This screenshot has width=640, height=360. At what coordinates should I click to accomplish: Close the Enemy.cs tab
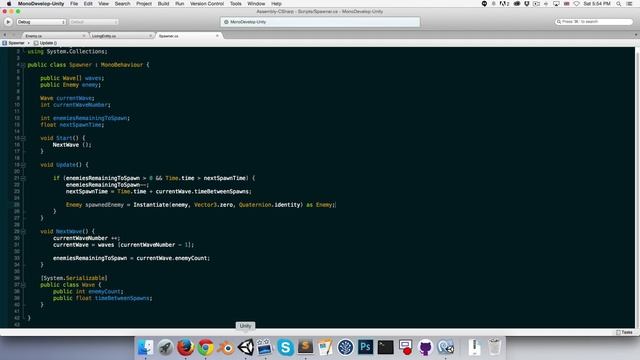click(x=84, y=36)
